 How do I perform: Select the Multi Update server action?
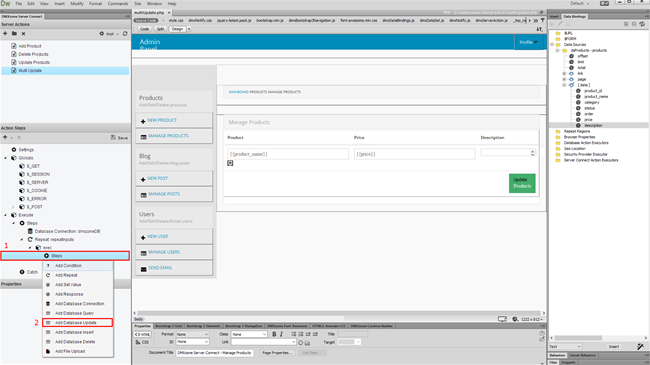tap(65, 71)
